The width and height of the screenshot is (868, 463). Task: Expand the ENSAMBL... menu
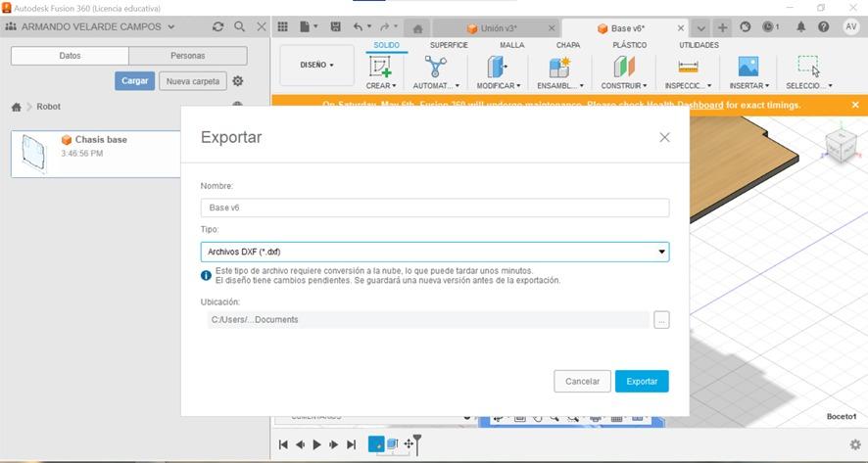point(560,86)
